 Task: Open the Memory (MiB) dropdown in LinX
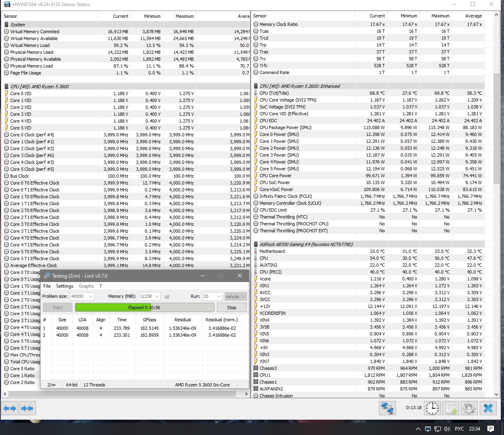tap(149, 297)
